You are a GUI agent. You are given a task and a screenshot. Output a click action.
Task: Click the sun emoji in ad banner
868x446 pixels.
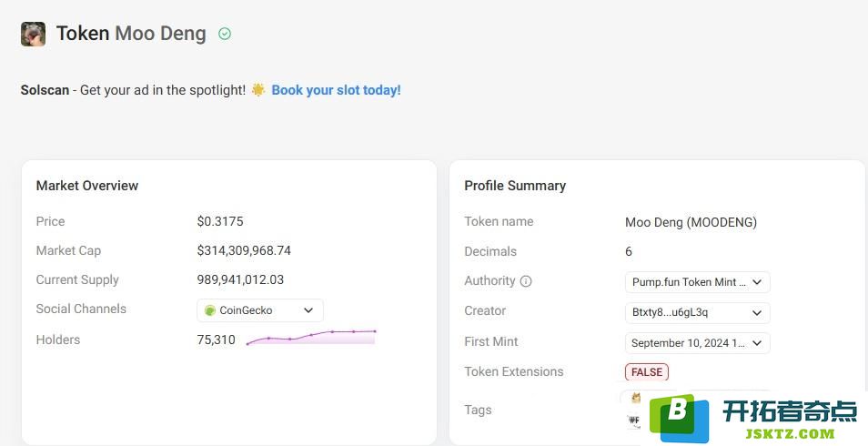[258, 90]
